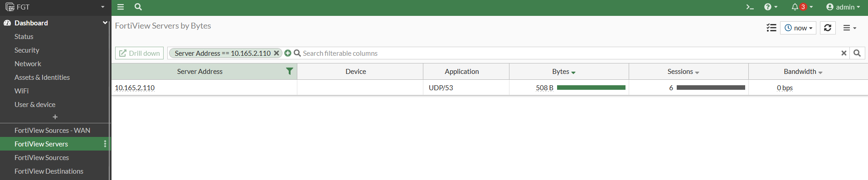Image resolution: width=868 pixels, height=180 pixels.
Task: Click the Sessions count 6
Action: (x=671, y=88)
